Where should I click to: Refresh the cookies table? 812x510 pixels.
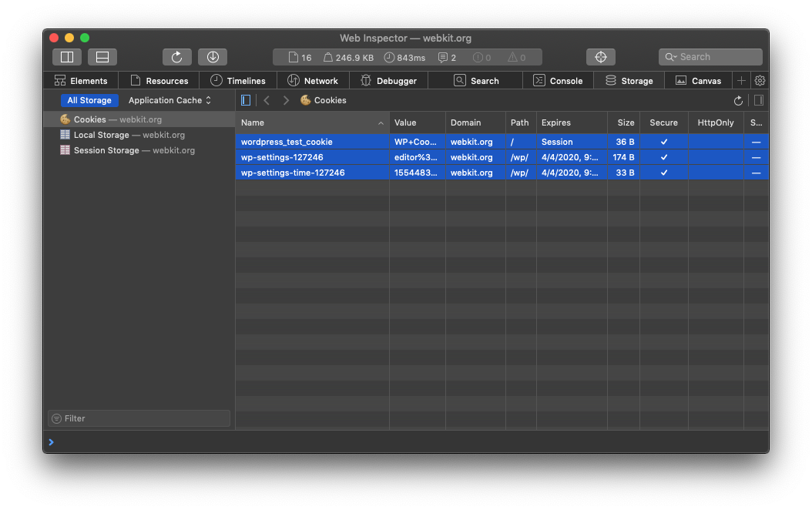pos(738,100)
